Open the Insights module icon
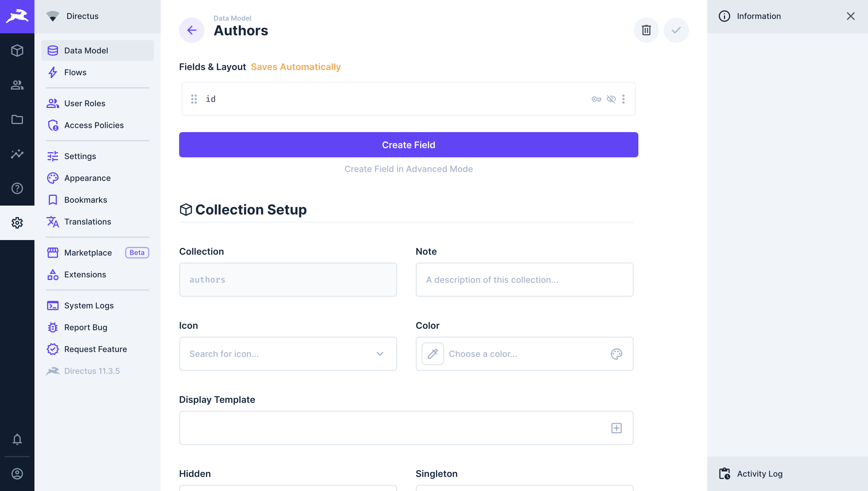 [17, 154]
